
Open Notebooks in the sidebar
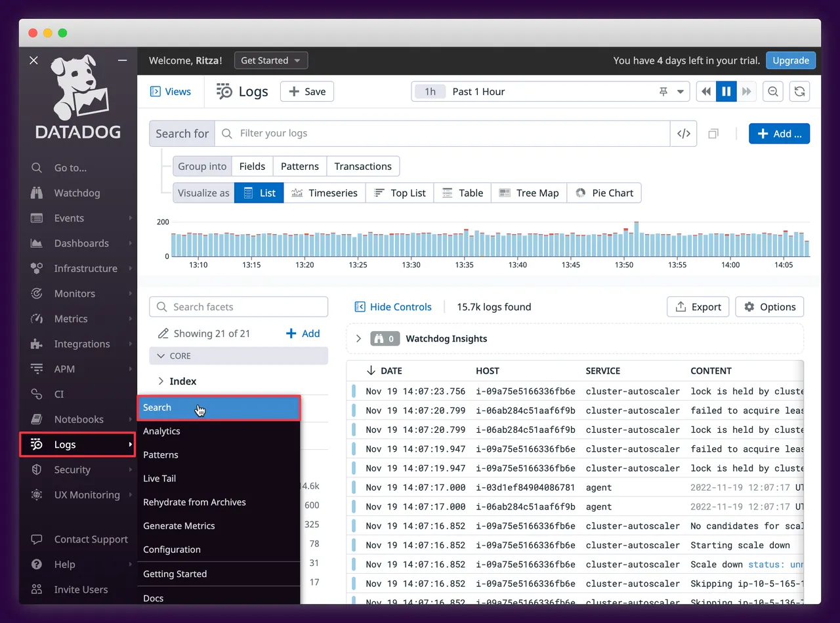pyautogui.click(x=79, y=419)
